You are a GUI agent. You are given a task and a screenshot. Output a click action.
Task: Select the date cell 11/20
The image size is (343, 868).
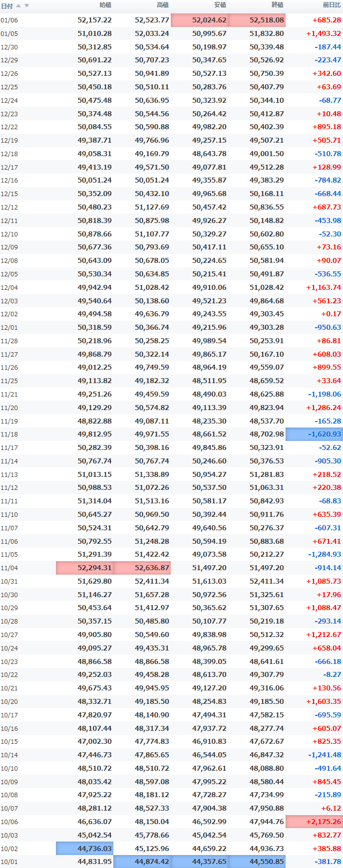(x=9, y=408)
